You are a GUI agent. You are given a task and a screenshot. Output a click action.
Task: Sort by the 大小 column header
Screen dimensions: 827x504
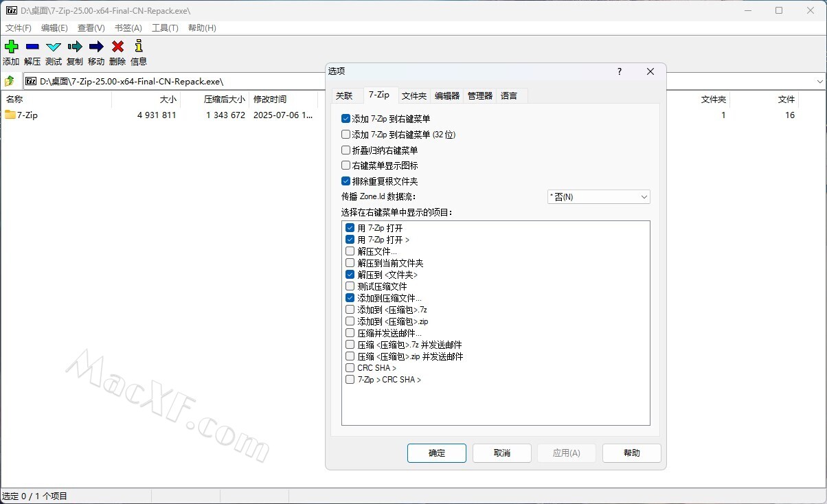point(146,100)
